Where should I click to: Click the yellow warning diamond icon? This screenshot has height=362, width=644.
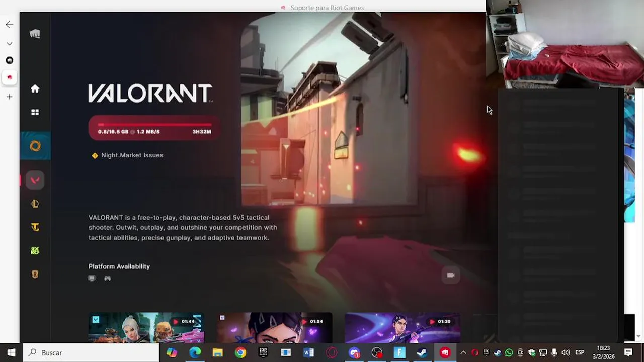[x=95, y=156]
